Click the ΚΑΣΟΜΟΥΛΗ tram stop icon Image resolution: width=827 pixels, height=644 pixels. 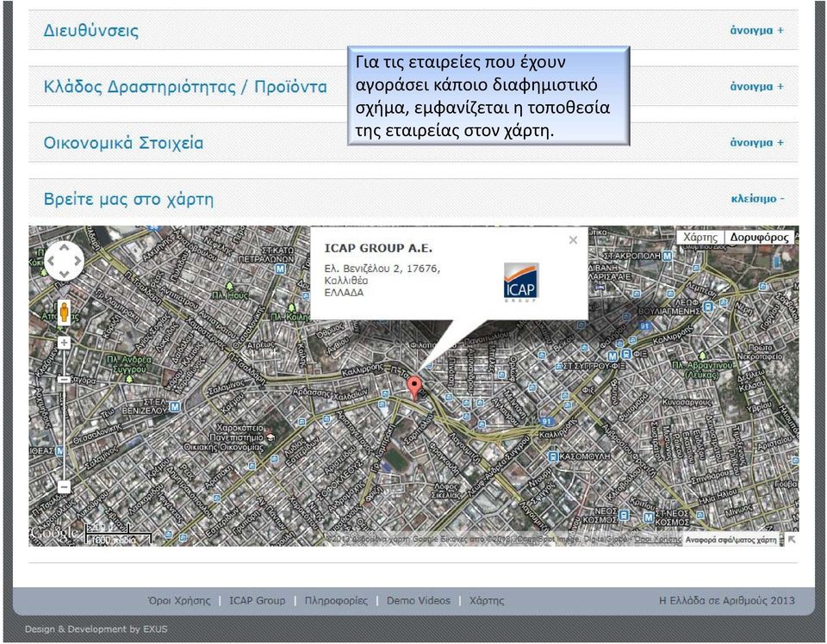553,456
